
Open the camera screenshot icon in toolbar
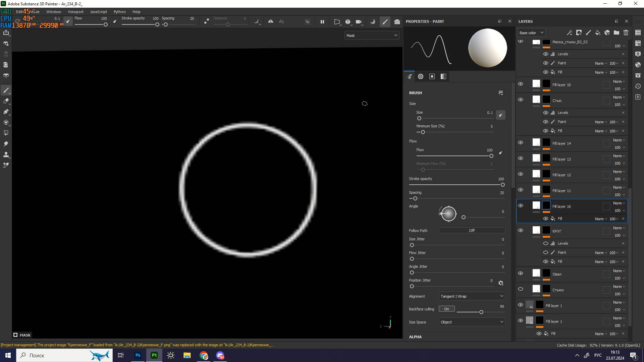397,22
